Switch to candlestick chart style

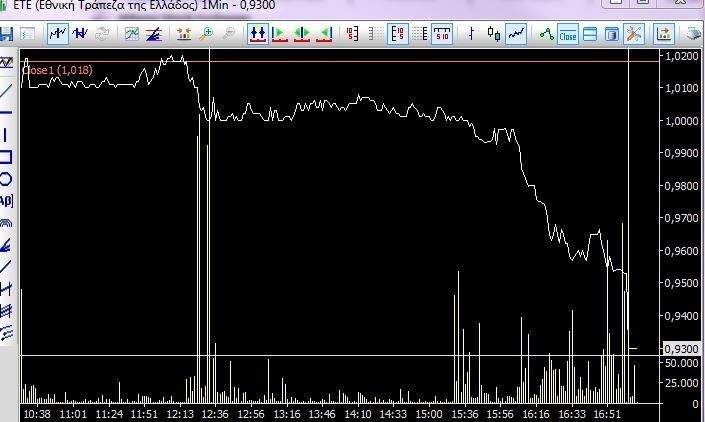pos(494,34)
